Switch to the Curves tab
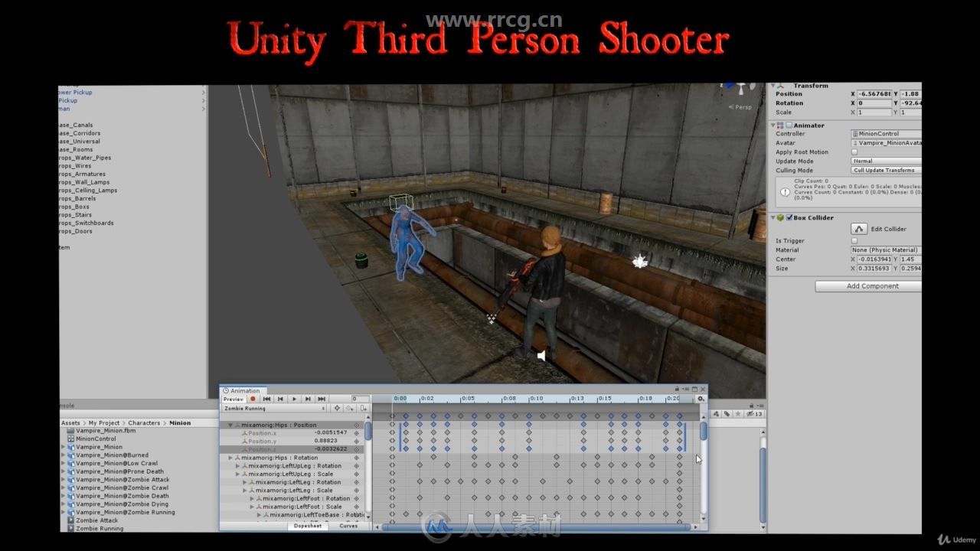 348,526
